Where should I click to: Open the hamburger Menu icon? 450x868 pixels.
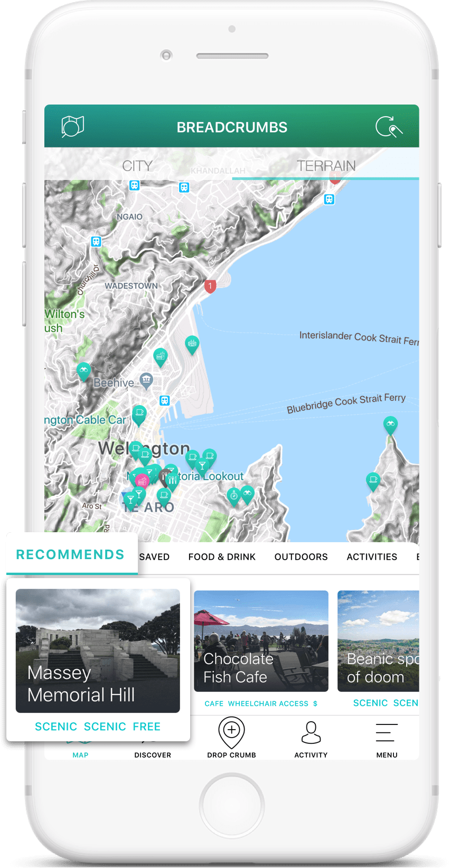[387, 733]
